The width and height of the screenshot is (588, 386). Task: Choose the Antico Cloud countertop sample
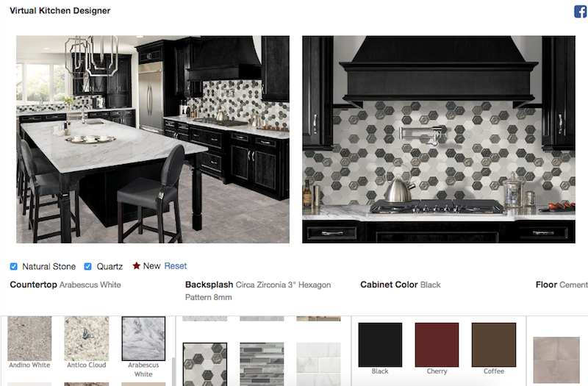tap(87, 338)
